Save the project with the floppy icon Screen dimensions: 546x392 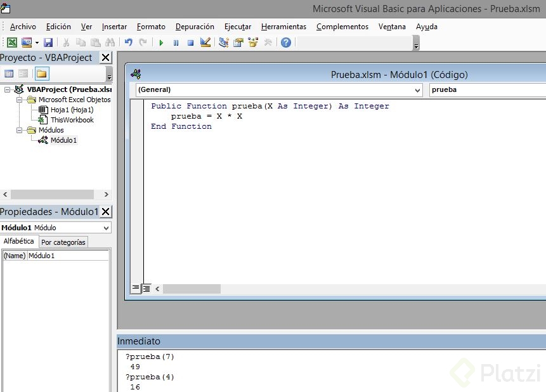[48, 42]
